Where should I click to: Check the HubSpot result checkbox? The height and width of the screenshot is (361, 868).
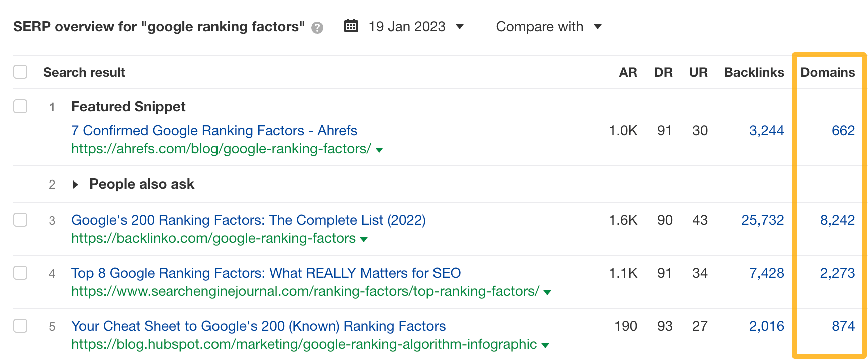coord(20,326)
